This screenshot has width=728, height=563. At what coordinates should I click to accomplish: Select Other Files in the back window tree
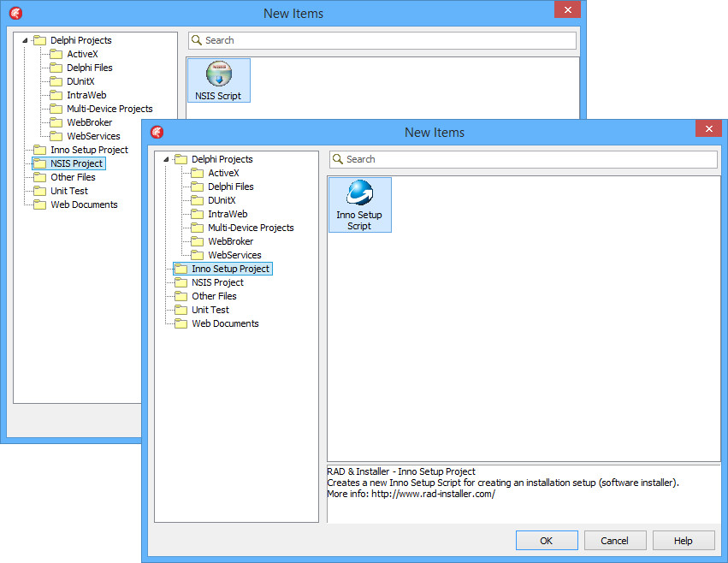click(73, 177)
